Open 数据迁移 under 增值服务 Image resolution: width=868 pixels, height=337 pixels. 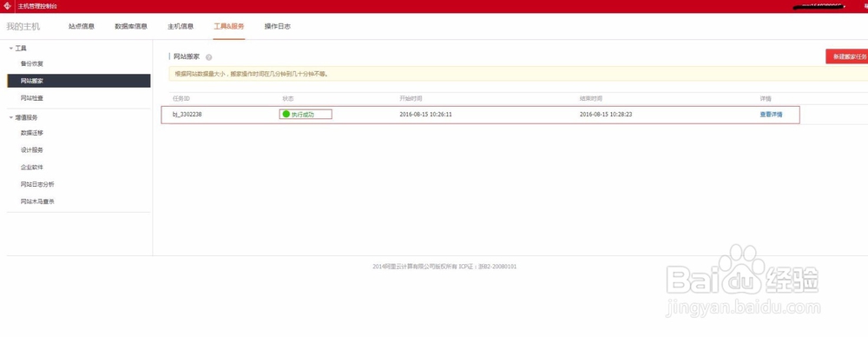(32, 133)
